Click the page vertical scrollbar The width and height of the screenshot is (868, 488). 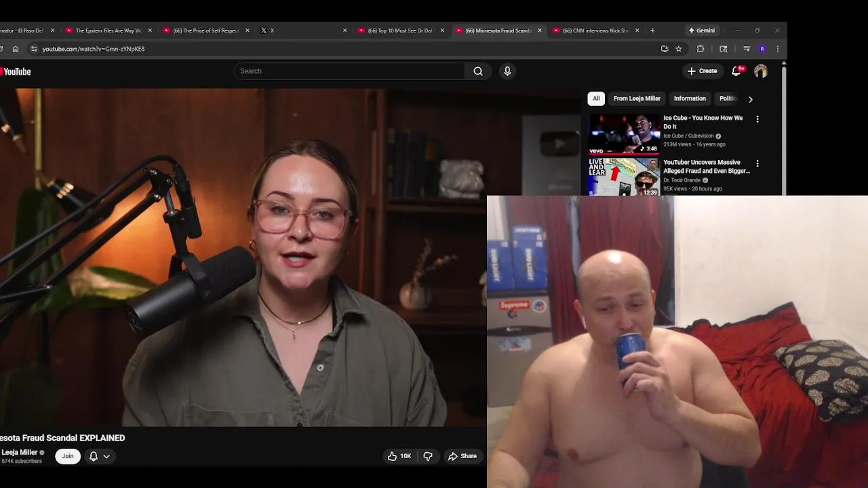click(784, 129)
